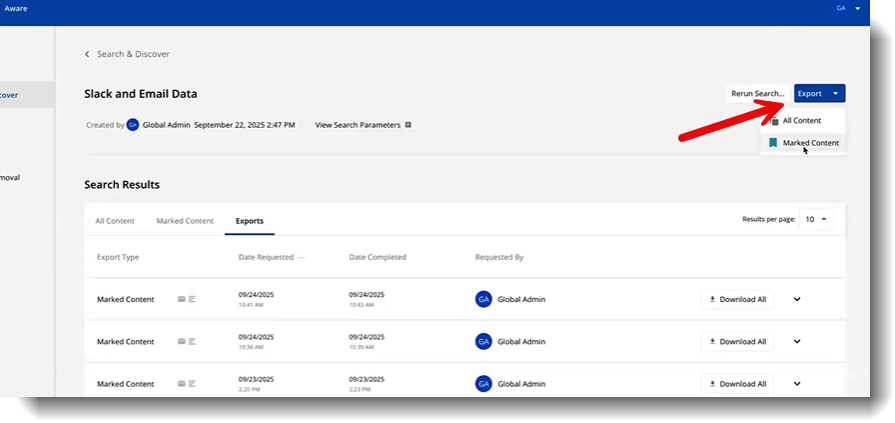
Task: Open account menu arrow in top bar
Action: (857, 8)
